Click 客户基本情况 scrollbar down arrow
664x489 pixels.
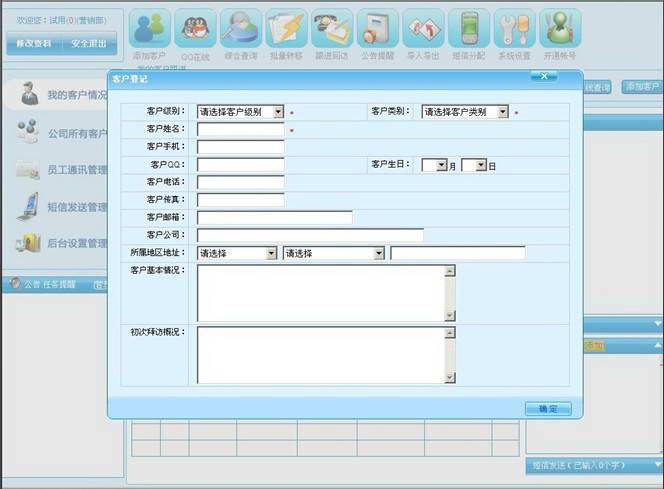pyautogui.click(x=450, y=315)
